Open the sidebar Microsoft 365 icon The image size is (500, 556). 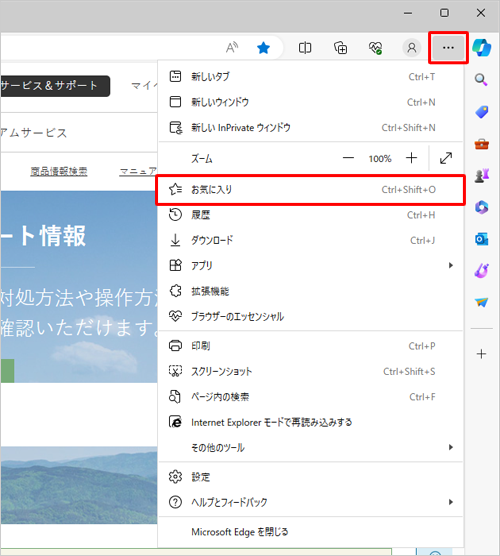pyautogui.click(x=482, y=207)
